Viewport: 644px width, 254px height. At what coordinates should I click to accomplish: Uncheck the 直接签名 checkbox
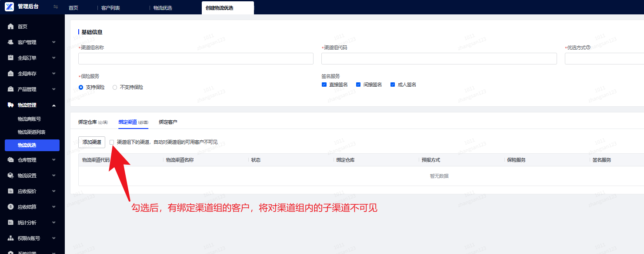point(324,85)
